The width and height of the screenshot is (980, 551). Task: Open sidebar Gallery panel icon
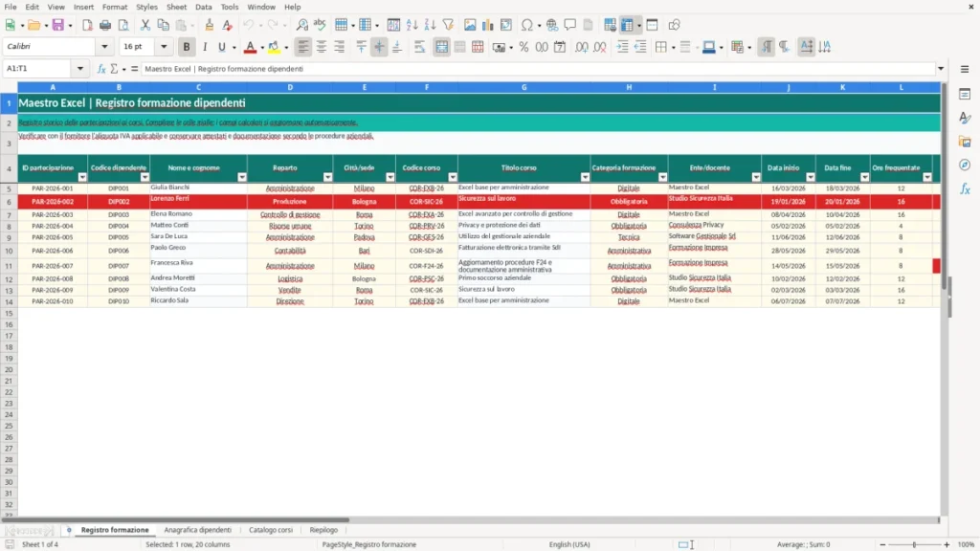click(965, 142)
